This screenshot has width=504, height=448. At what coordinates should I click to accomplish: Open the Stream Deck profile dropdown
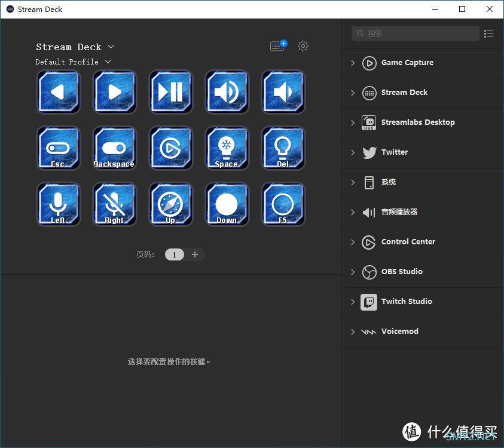[x=111, y=47]
